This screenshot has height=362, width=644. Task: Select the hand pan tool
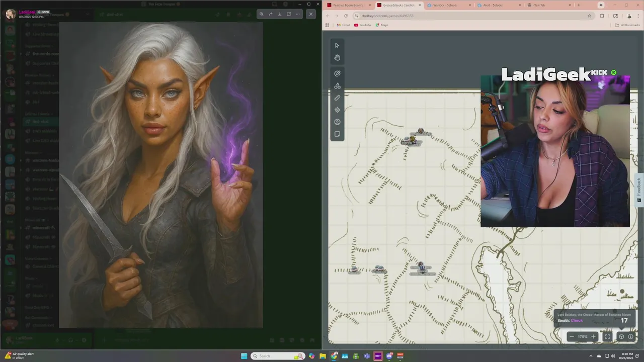click(337, 58)
